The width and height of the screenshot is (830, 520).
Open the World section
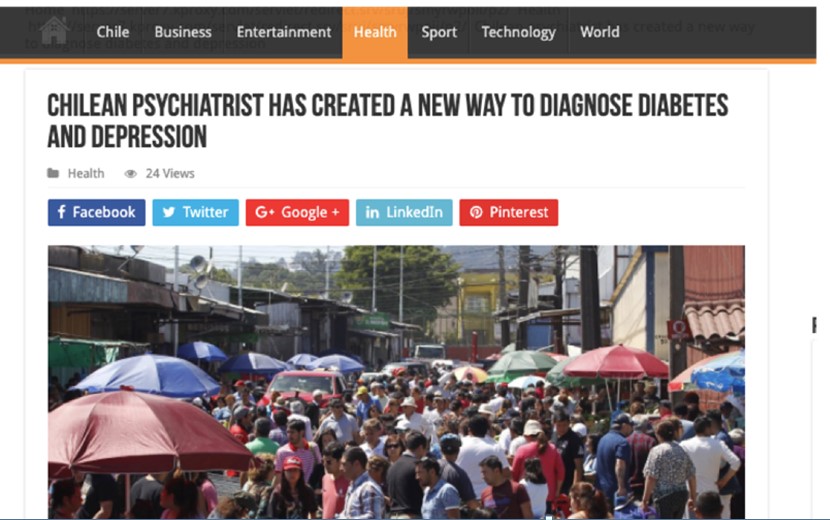[600, 32]
